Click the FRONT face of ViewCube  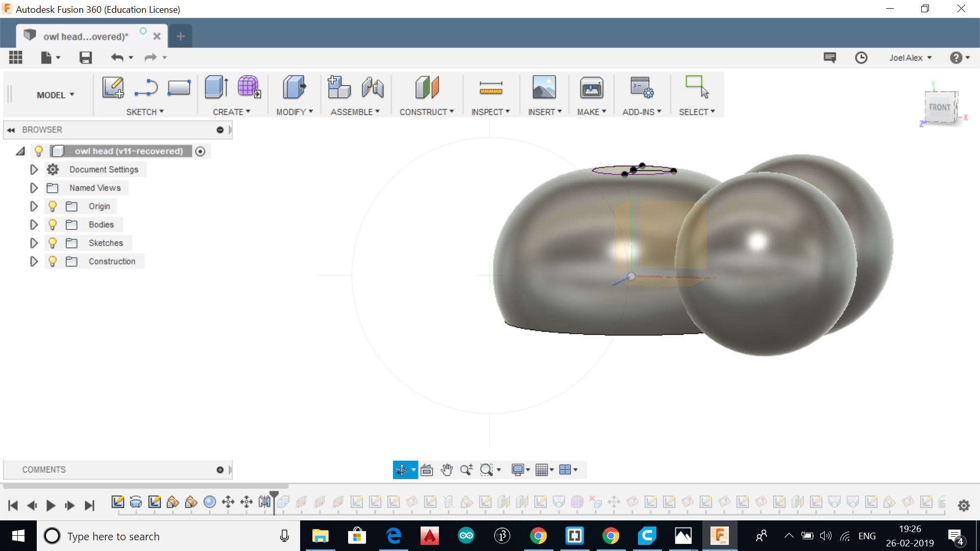pyautogui.click(x=939, y=107)
